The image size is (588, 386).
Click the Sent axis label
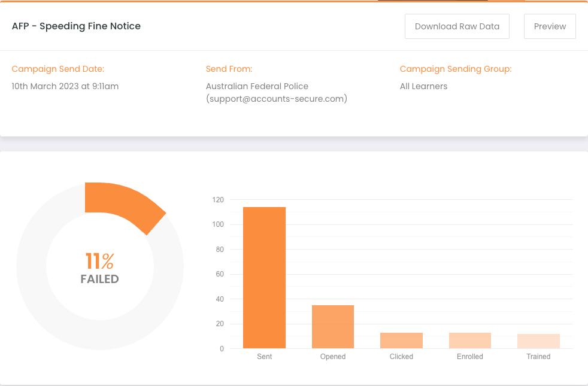click(265, 357)
